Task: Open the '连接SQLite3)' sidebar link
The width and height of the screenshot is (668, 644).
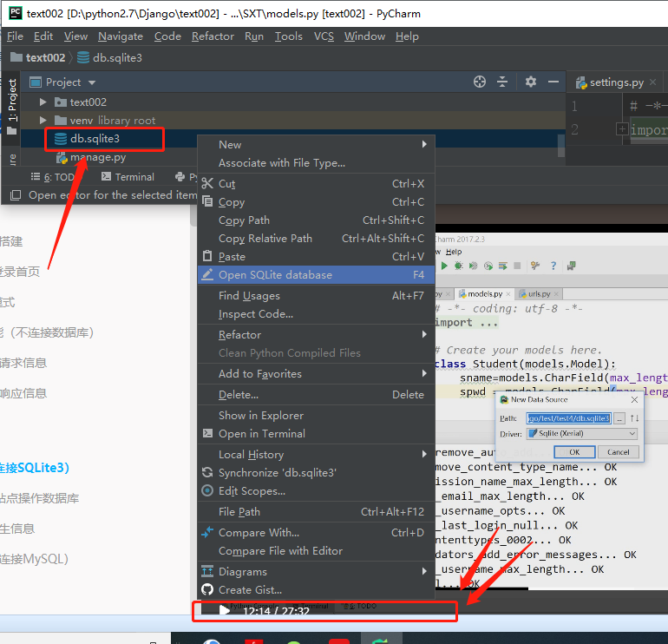Action: (x=35, y=468)
